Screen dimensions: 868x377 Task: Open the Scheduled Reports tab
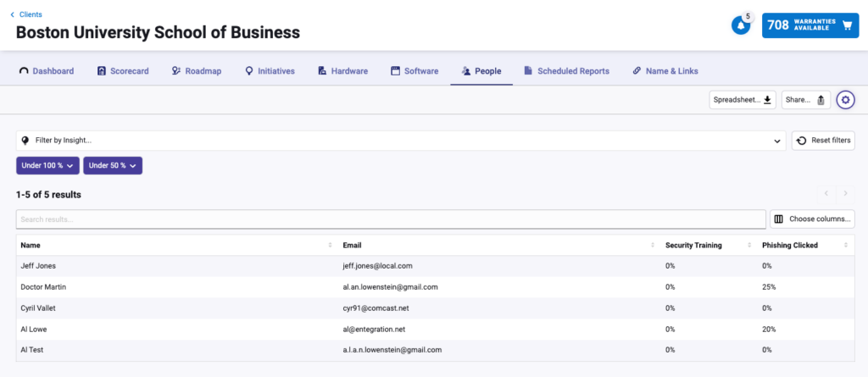click(566, 71)
